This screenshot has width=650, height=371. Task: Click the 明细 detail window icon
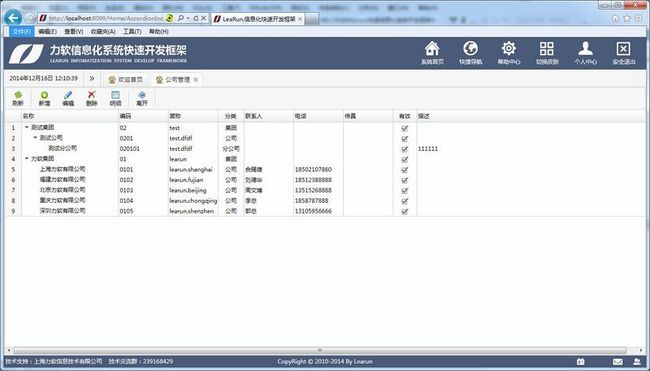pos(115,95)
